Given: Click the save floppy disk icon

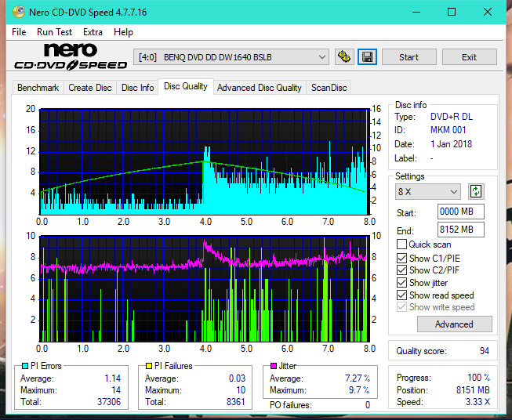Looking at the screenshot, I should (x=368, y=57).
